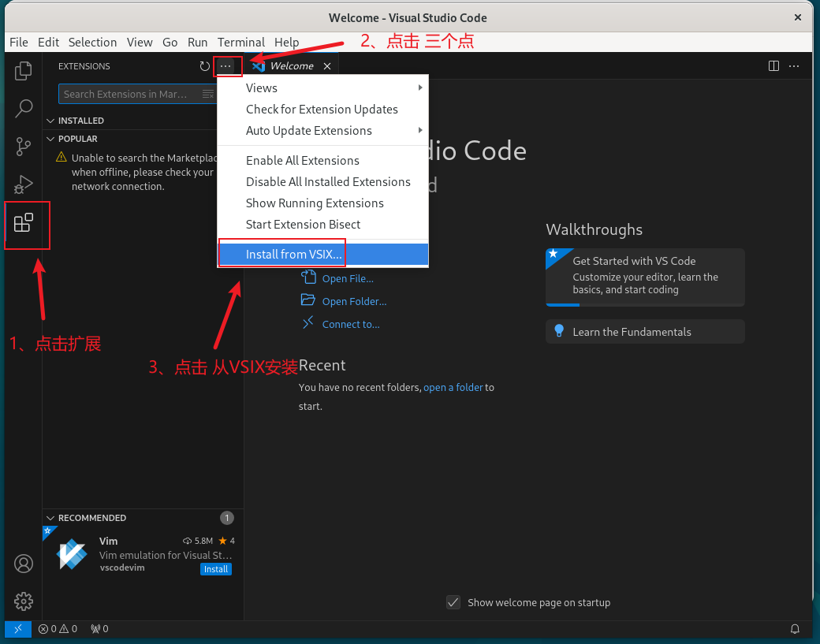The width and height of the screenshot is (820, 644).
Task: Install the Vim extension
Action: pos(216,569)
